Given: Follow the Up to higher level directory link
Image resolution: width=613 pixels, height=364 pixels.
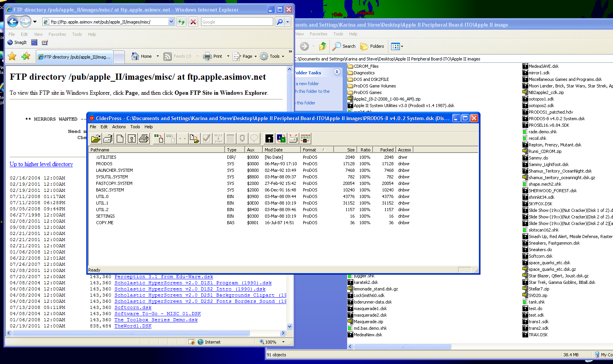Looking at the screenshot, I should [x=41, y=164].
